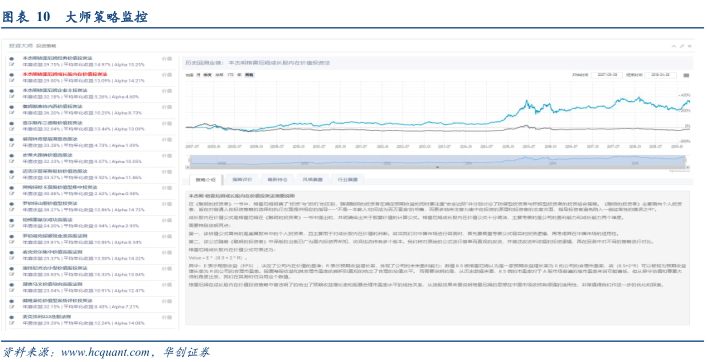Click edit icon for Alpha 4.60% strategy
709x362 pixels.
(x=12, y=97)
